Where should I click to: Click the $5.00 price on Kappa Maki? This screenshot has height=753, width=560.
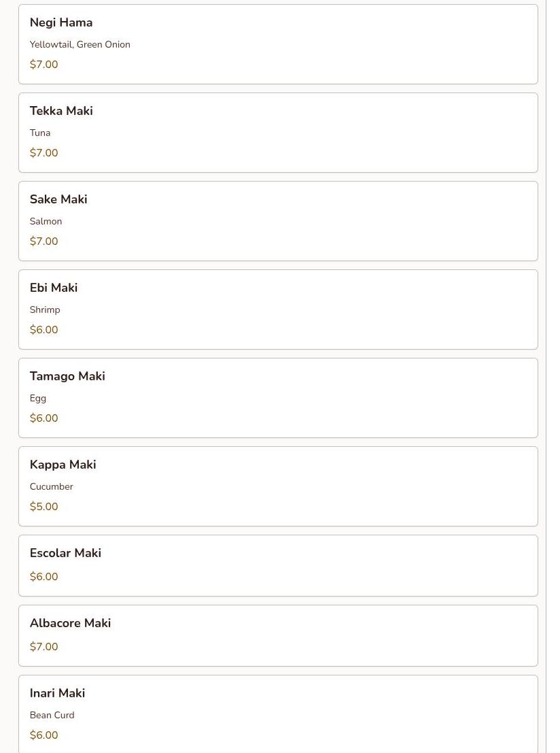44,507
